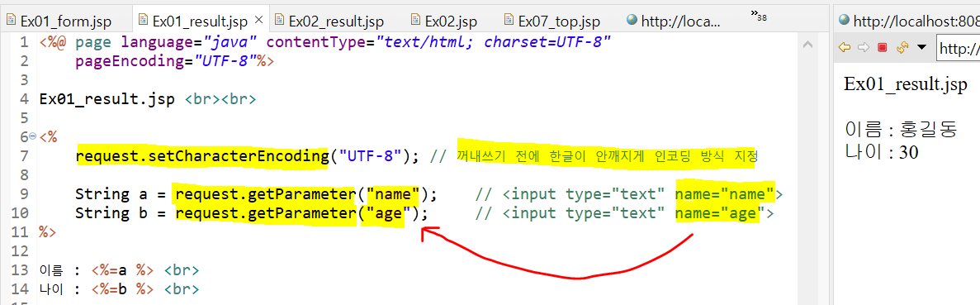
Task: Click line number 13 in the gutter
Action: click(20, 270)
